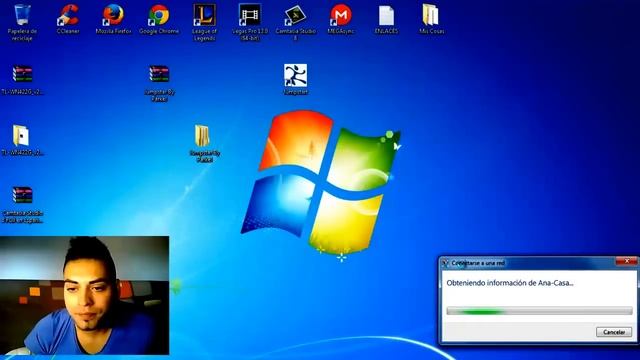Select the TL-WN422G WinRAR archive icon

pyautogui.click(x=22, y=80)
